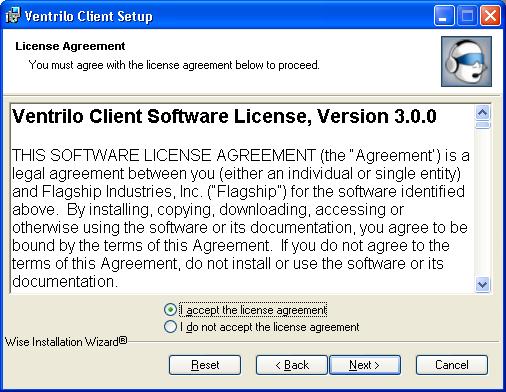Click 'Ventrilo Client Setup' title bar text
Image resolution: width=506 pixels, height=392 pixels.
tap(89, 16)
